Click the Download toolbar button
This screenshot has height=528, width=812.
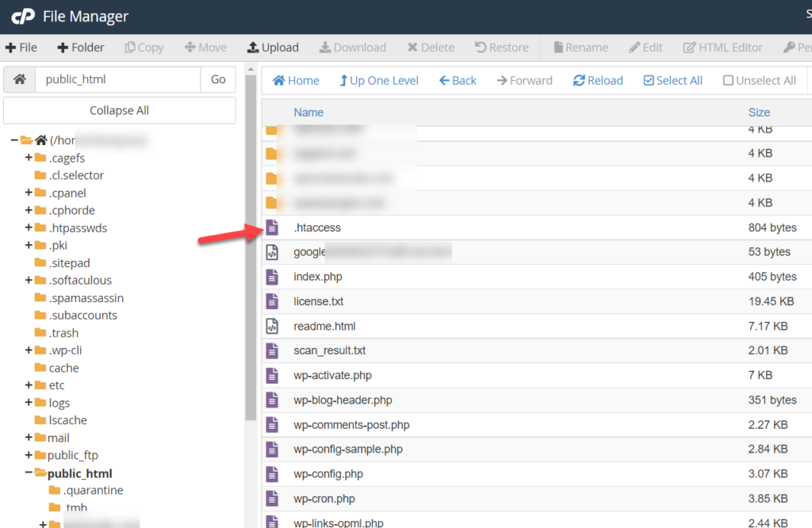pos(353,48)
